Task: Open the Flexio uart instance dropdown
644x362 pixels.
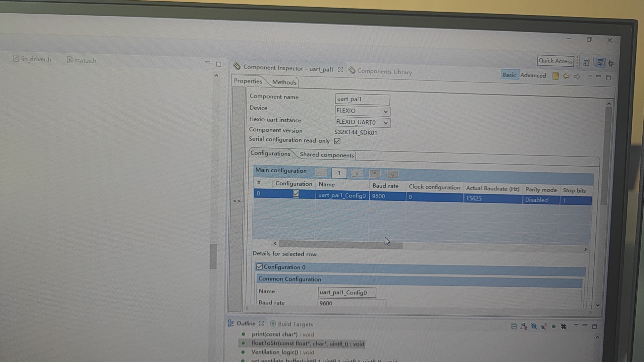Action: [x=385, y=122]
